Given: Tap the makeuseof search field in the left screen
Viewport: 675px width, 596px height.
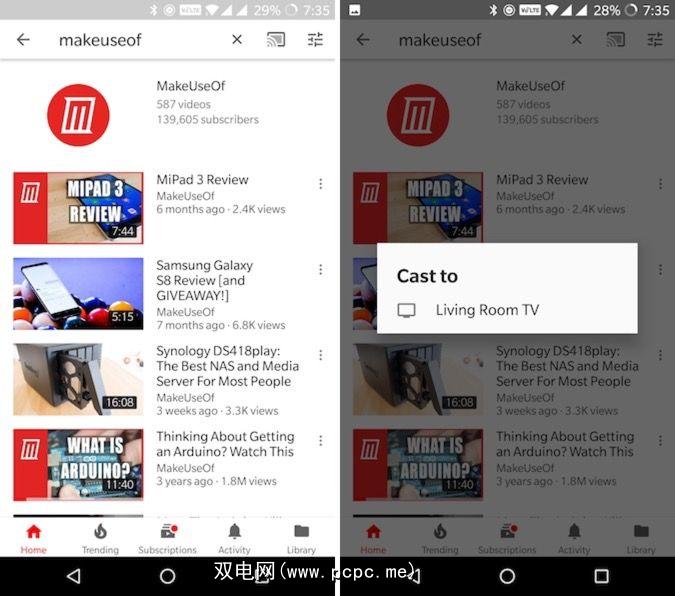Looking at the screenshot, I should tap(100, 40).
